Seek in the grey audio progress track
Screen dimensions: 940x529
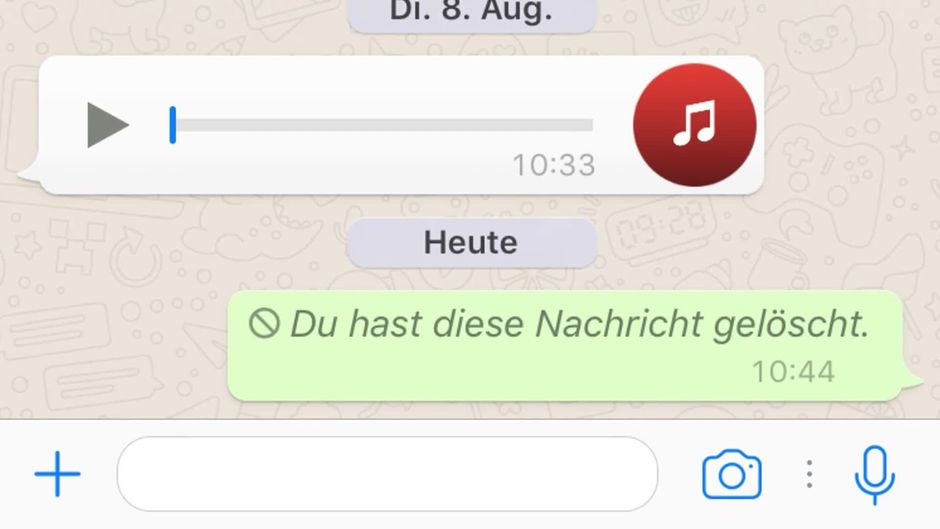click(x=384, y=125)
